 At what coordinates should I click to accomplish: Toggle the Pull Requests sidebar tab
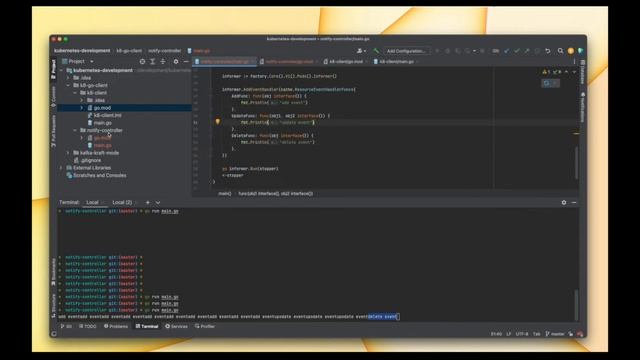tap(53, 131)
